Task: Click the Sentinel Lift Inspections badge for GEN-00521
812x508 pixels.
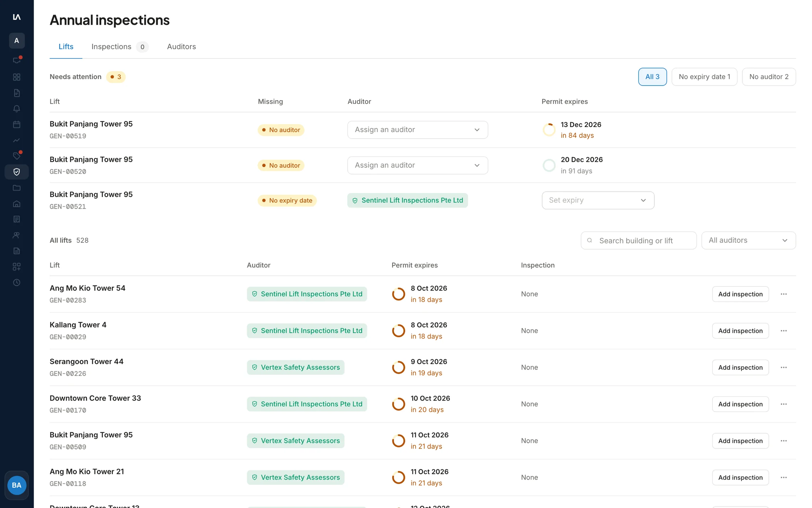Action: pyautogui.click(x=407, y=200)
